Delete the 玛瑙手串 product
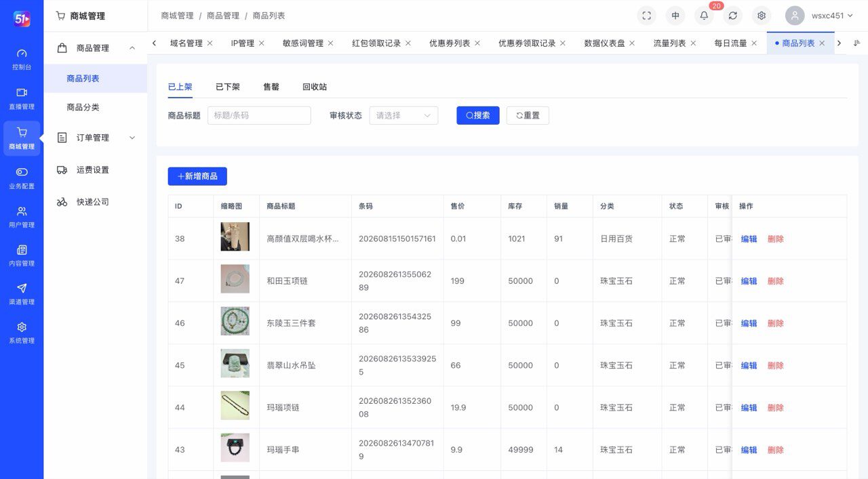 [x=776, y=450]
